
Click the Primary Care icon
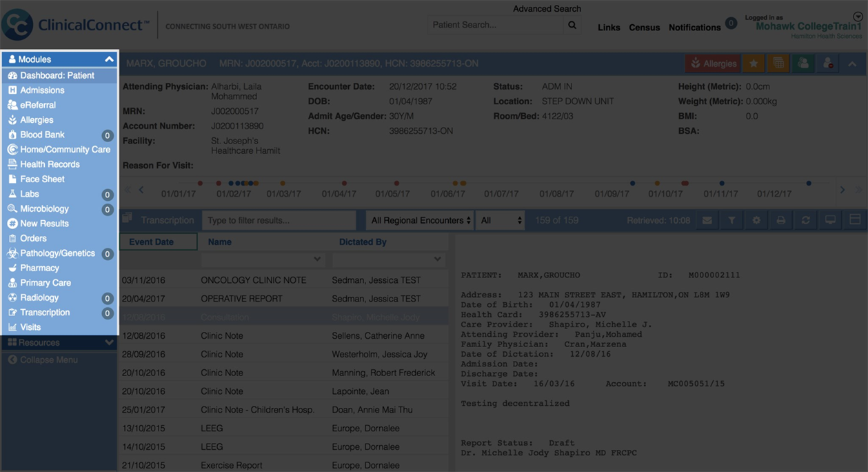click(12, 283)
